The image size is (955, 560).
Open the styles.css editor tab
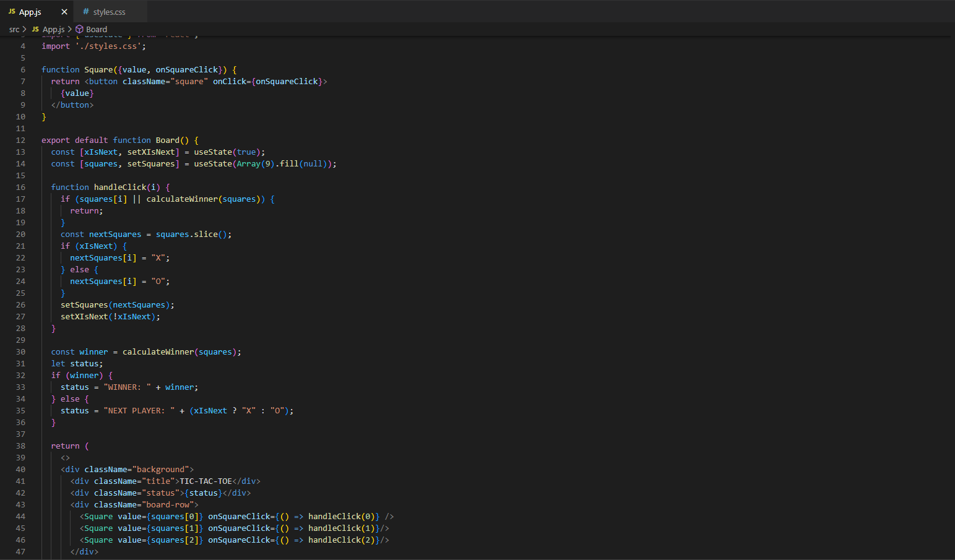(x=110, y=12)
